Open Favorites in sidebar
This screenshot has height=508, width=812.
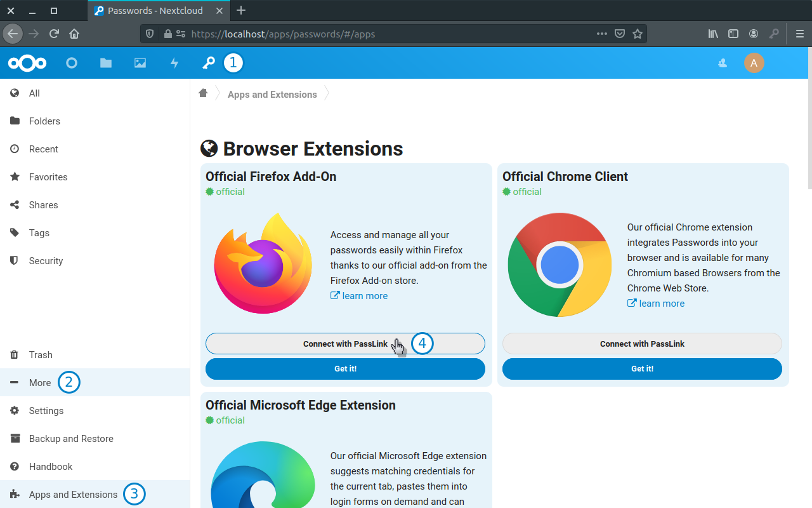click(95, 177)
